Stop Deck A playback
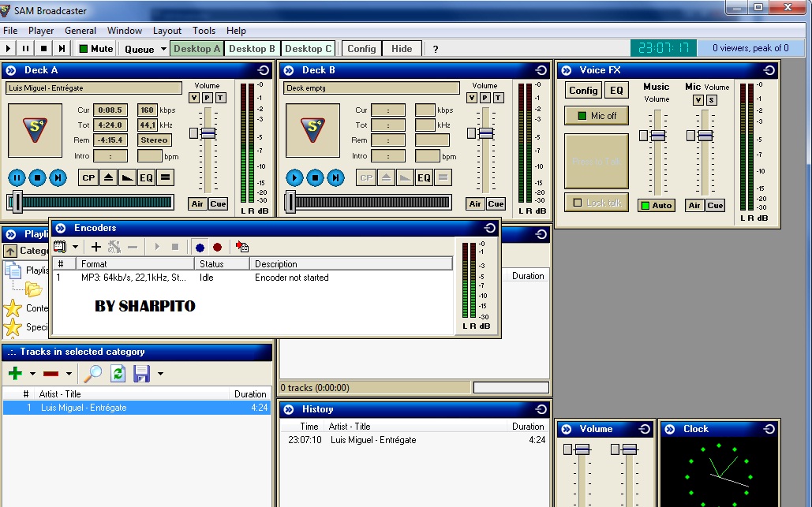 coord(37,178)
